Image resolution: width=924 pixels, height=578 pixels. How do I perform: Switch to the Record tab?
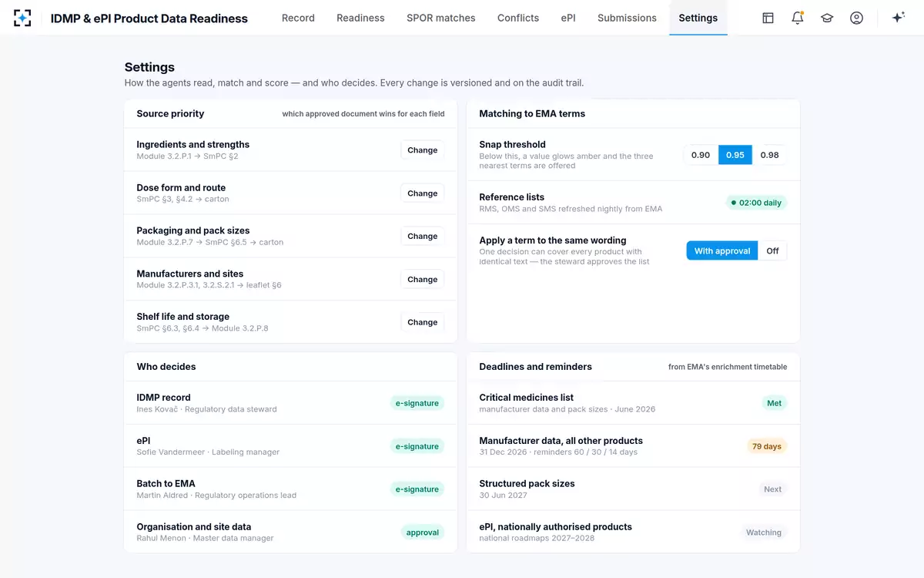(298, 18)
